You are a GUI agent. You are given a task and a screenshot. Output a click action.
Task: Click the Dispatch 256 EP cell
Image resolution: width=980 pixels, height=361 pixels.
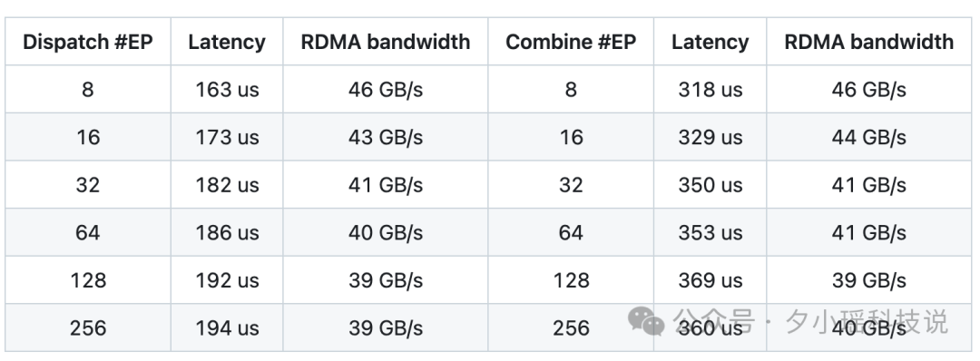[88, 328]
